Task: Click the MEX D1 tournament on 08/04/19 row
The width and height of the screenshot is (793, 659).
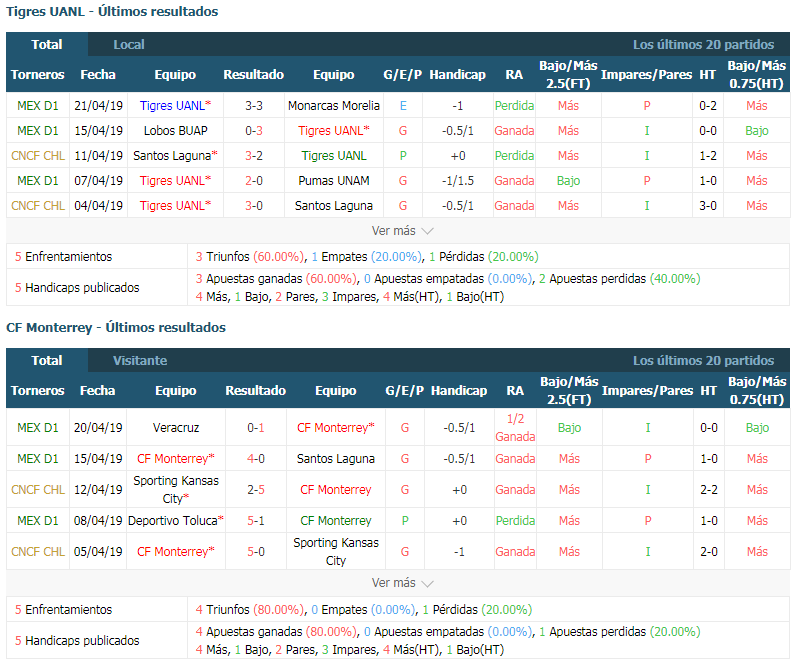Action: tap(38, 520)
